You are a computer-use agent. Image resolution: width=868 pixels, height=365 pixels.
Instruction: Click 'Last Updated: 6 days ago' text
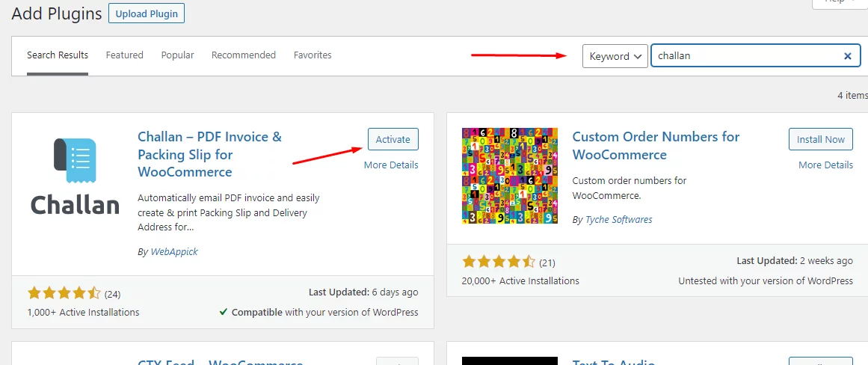[363, 292]
